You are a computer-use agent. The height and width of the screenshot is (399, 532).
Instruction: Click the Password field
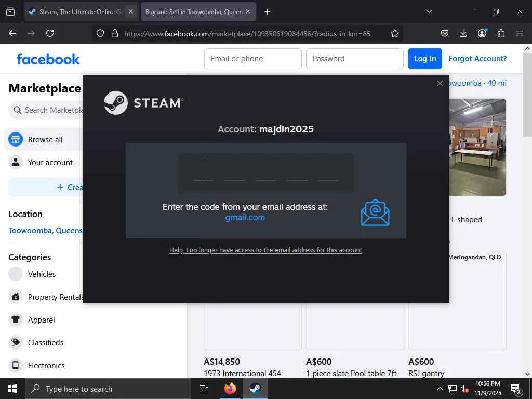354,59
